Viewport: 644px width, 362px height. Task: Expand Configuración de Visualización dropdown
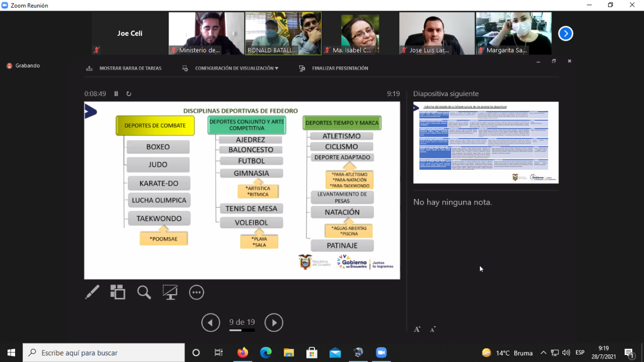[236, 68]
